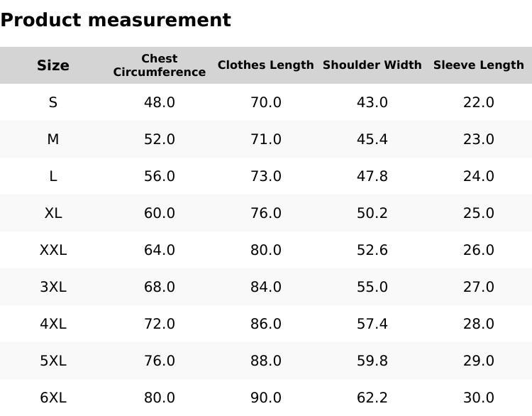The height and width of the screenshot is (416, 532).
Task: Select the XL size row label
Action: point(53,213)
